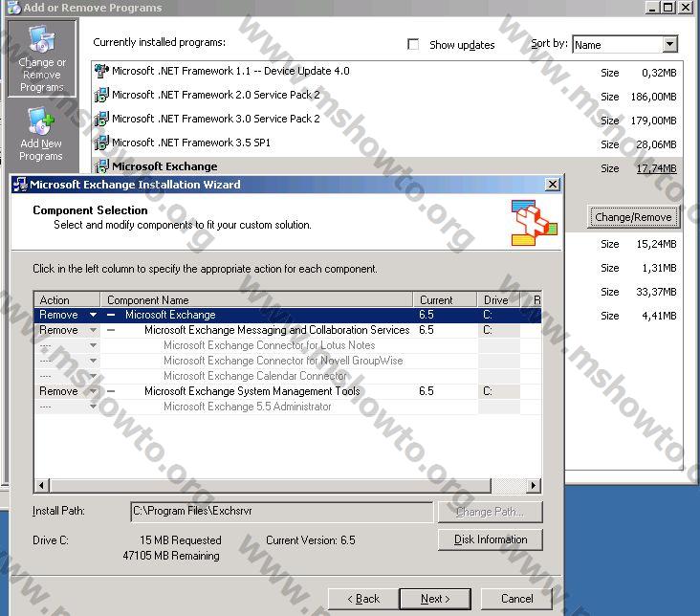Select Microsoft Exchange Messaging and Collaboration Services
This screenshot has width=700, height=616.
tap(276, 330)
